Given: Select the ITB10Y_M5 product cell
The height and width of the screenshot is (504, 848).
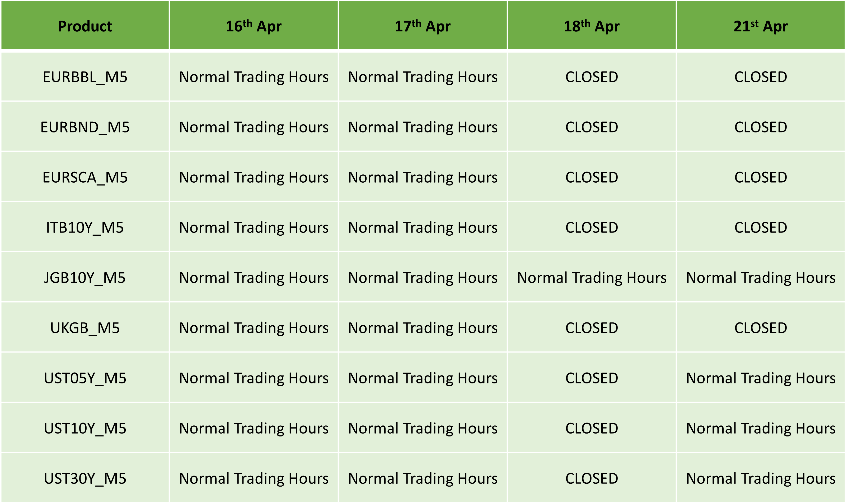Looking at the screenshot, I should point(85,227).
